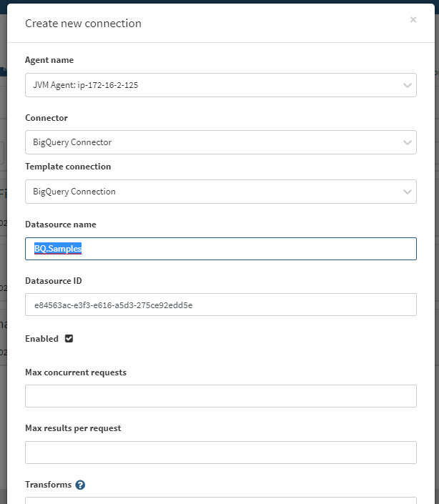The width and height of the screenshot is (439, 504).
Task: Select the Max results per request input
Action: (220, 453)
